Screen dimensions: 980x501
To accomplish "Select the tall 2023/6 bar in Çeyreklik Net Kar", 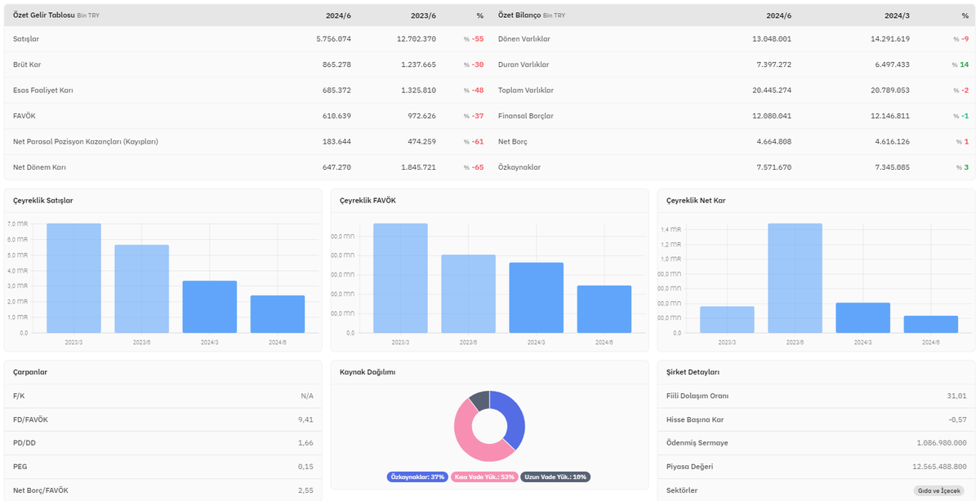I will coord(795,278).
